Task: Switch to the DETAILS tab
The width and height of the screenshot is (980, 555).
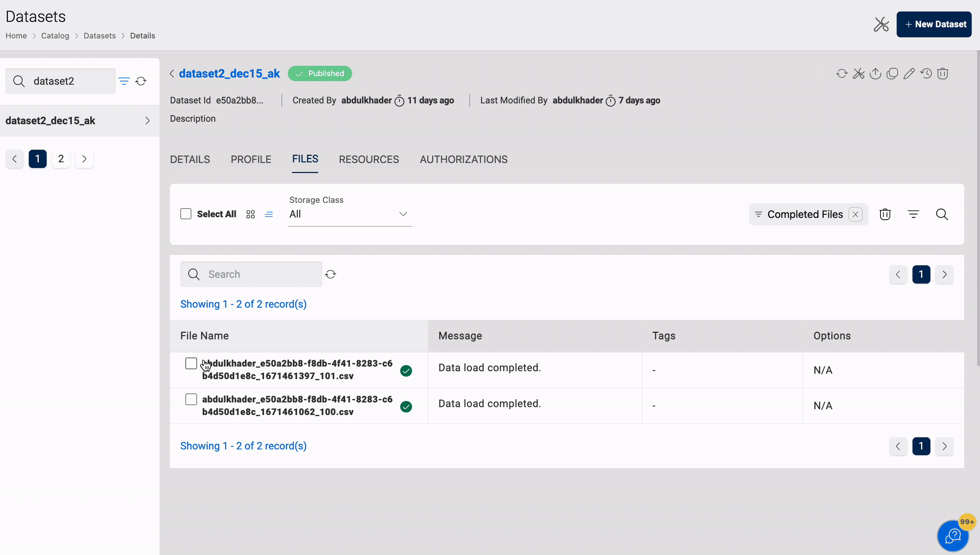Action: pos(190,160)
